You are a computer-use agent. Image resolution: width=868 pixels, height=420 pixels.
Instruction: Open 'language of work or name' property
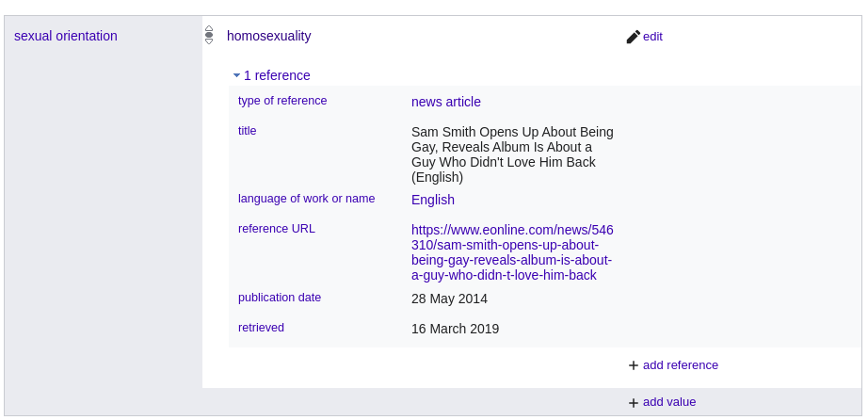point(306,199)
